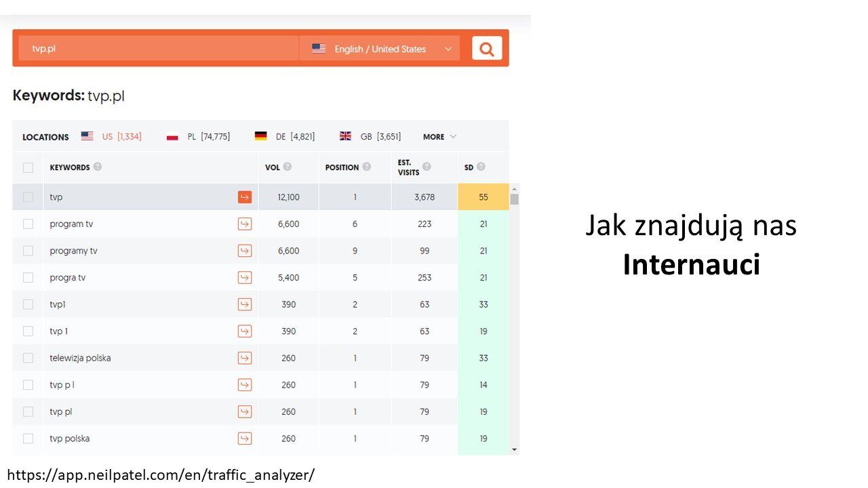Check the box for tvp polska
Screen dimensions: 868x488
tap(28, 439)
